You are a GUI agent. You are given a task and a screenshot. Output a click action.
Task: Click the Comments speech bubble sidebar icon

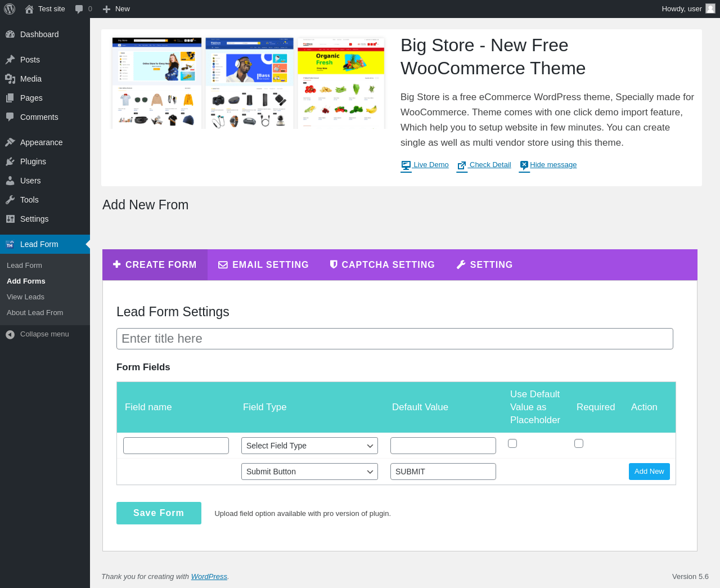point(10,117)
